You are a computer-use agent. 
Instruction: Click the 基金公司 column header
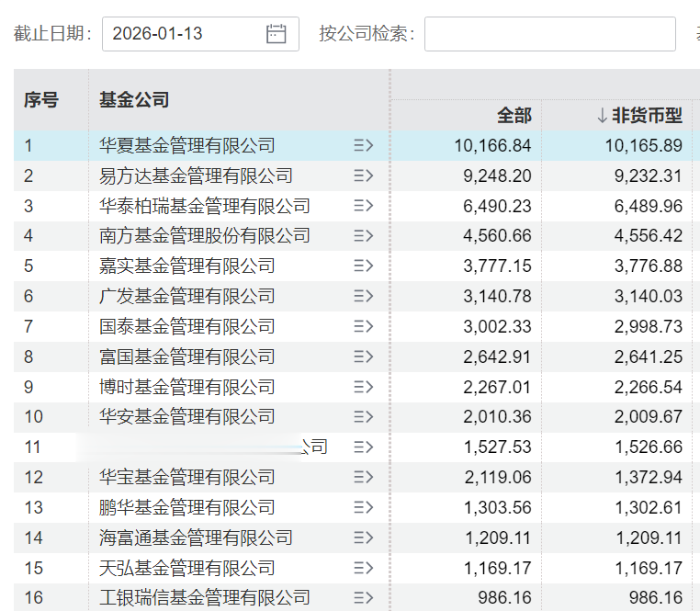coord(134,99)
